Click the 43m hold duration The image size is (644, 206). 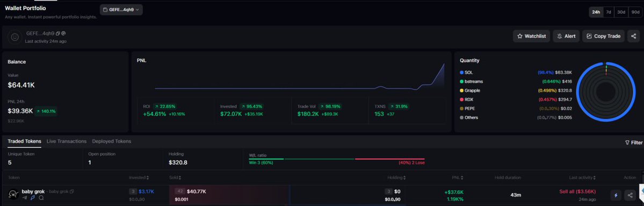pyautogui.click(x=516, y=195)
